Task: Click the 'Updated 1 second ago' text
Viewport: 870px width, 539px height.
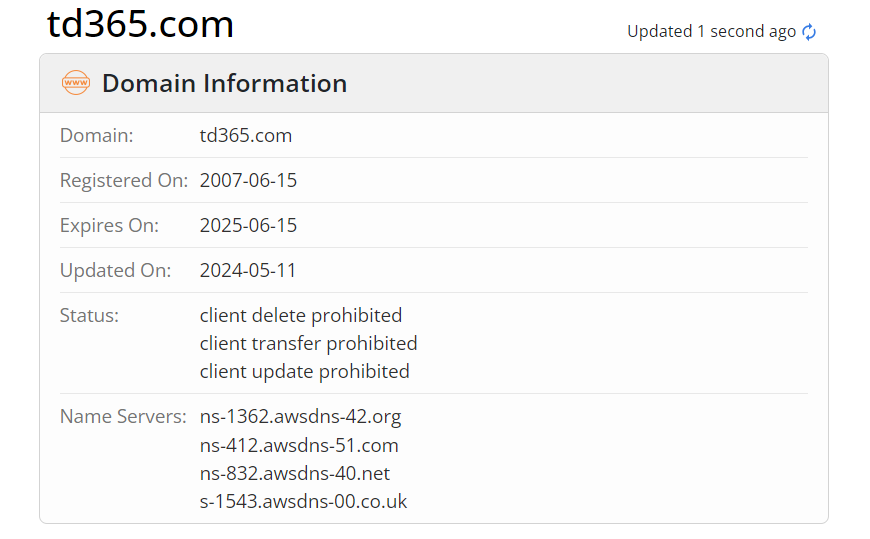Action: pyautogui.click(x=711, y=32)
